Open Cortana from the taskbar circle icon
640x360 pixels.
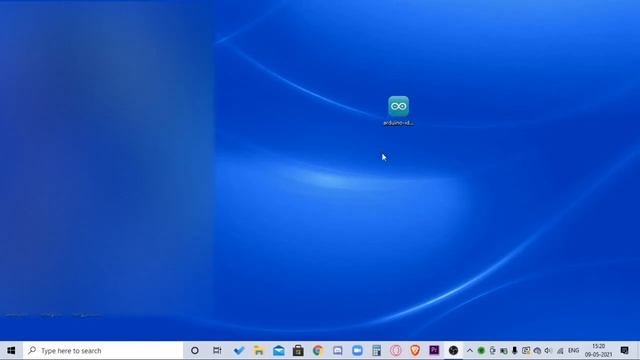click(195, 350)
